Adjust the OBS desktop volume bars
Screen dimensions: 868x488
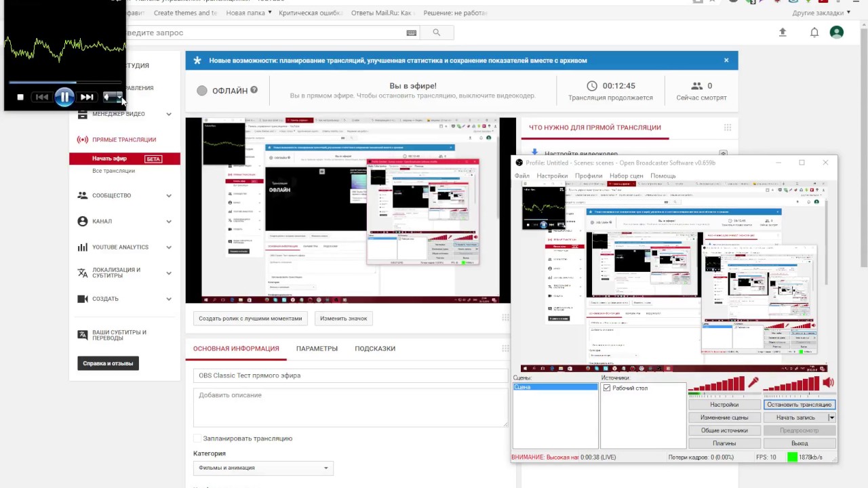(792, 385)
